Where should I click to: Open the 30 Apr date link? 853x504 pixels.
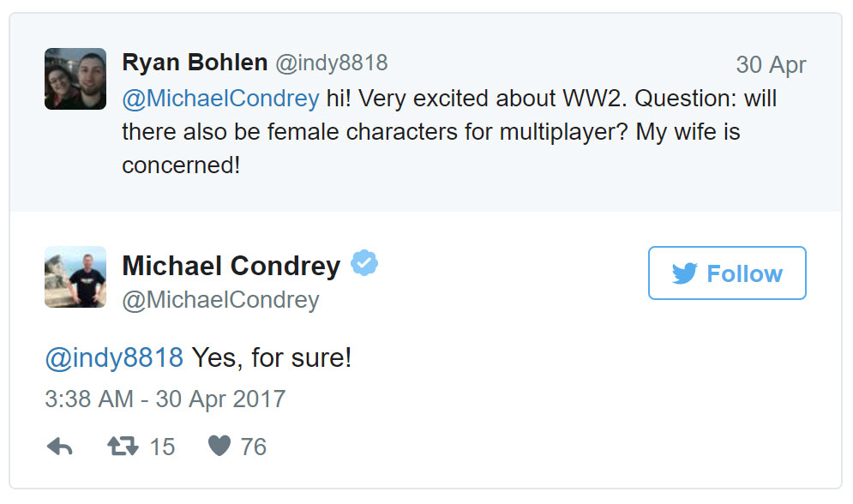pyautogui.click(x=771, y=65)
